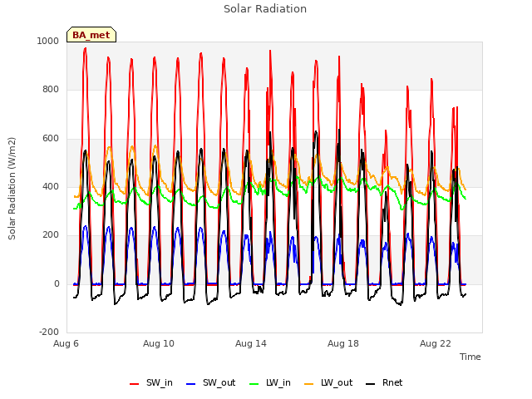Click the LW_in legend label

click(x=278, y=382)
